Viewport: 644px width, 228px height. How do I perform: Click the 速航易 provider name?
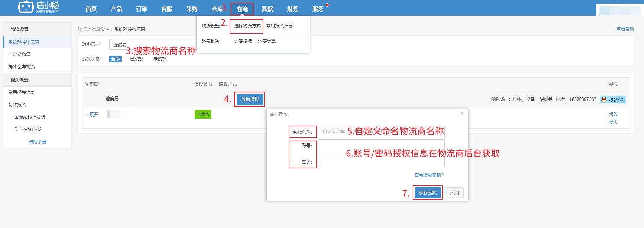click(112, 99)
